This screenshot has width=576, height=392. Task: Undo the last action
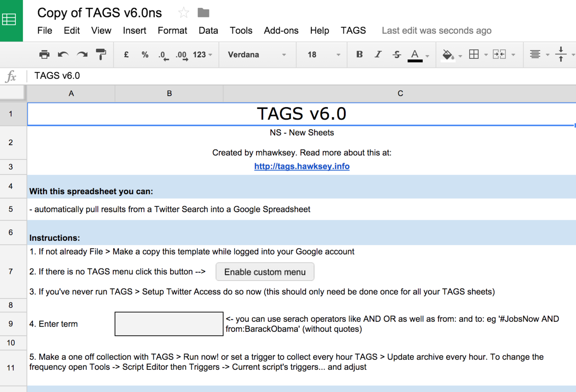[x=63, y=54]
